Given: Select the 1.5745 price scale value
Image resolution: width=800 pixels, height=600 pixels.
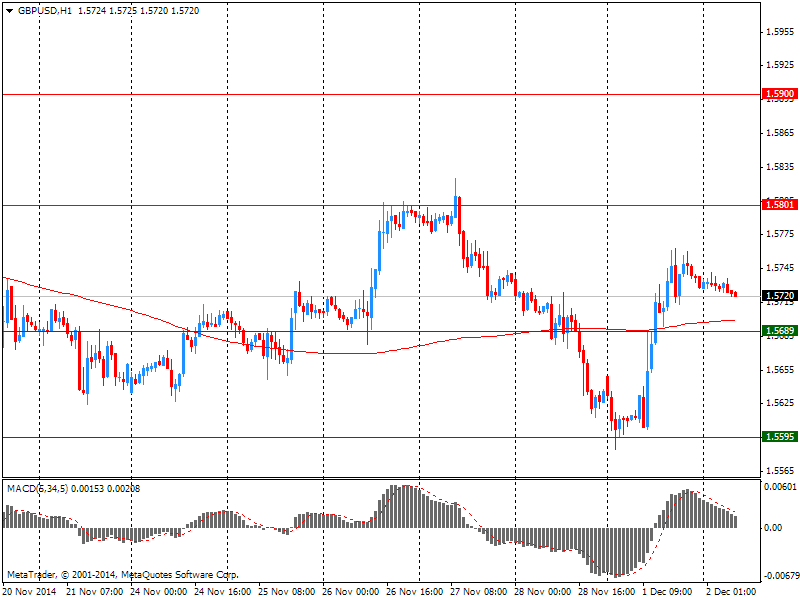Looking at the screenshot, I should tap(781, 268).
